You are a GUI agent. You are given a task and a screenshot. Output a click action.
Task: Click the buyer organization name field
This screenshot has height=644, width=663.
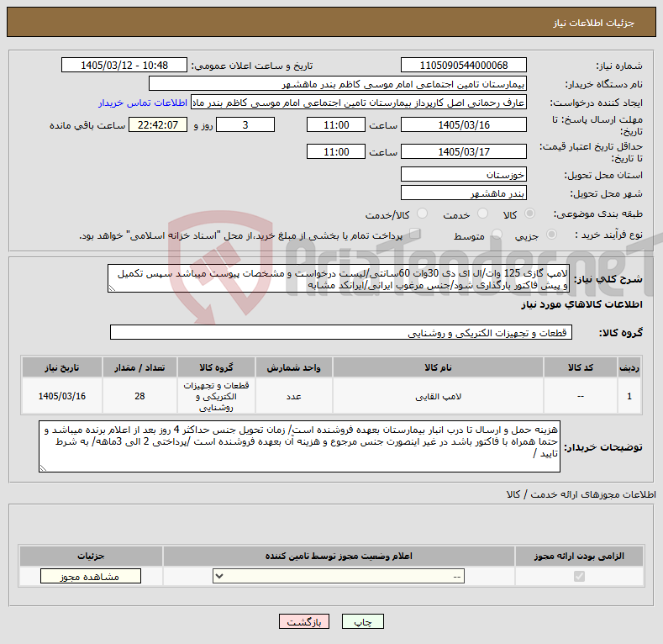click(338, 84)
